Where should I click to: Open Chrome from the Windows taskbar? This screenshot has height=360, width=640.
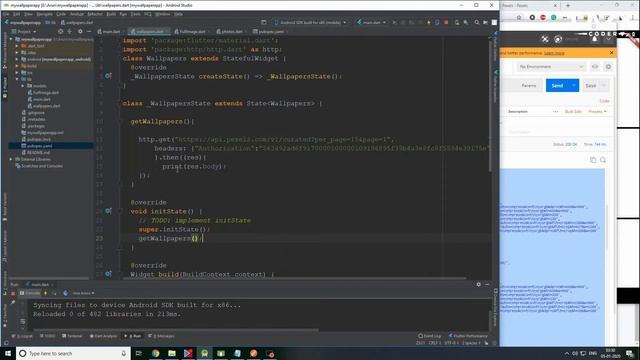[x=156, y=353]
